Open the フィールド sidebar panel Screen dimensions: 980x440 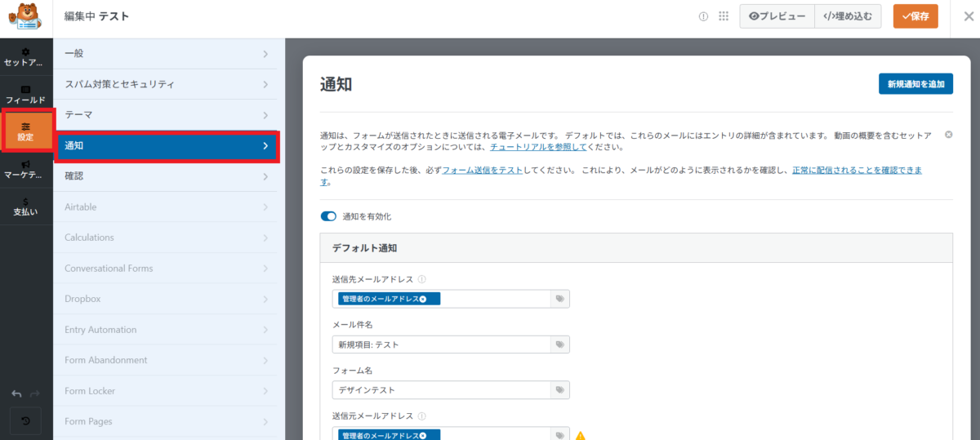click(x=25, y=94)
